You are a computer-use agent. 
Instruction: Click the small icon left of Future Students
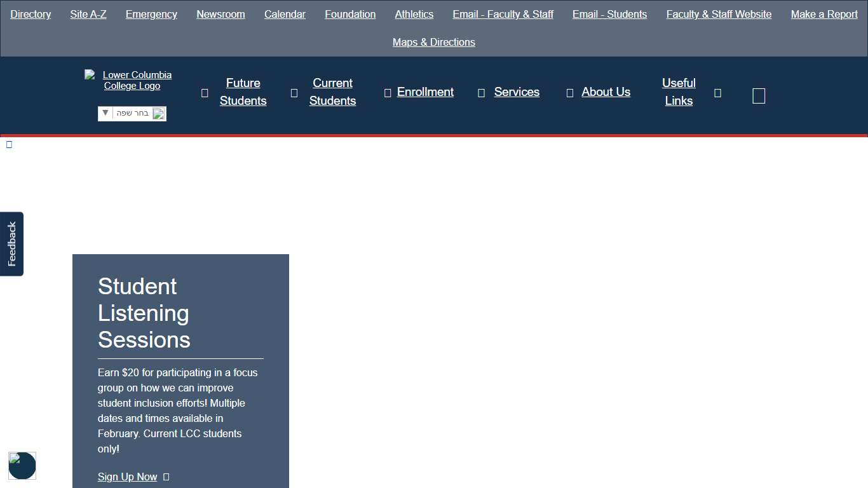[204, 92]
